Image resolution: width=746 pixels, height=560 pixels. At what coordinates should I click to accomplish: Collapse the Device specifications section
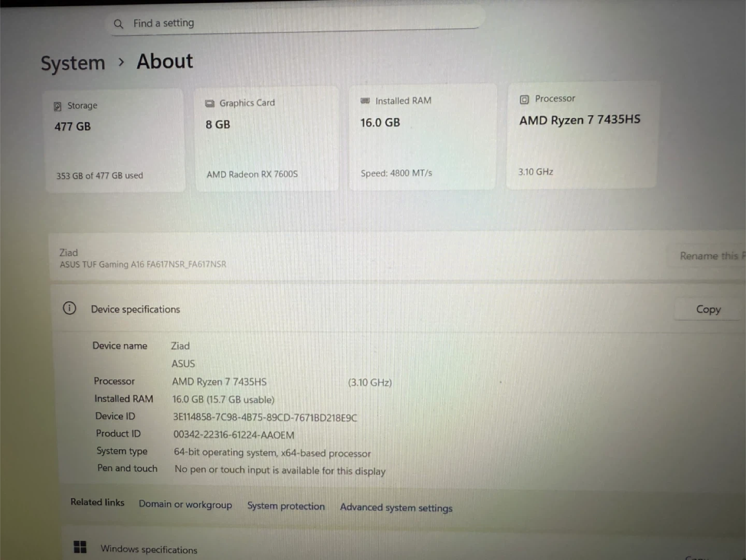pyautogui.click(x=363, y=309)
